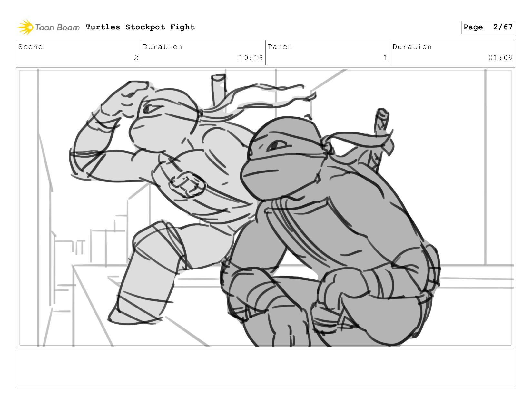532x411 pixels.
Task: Click the title 'Turtles Stockpot Fight'
Action: coord(140,27)
